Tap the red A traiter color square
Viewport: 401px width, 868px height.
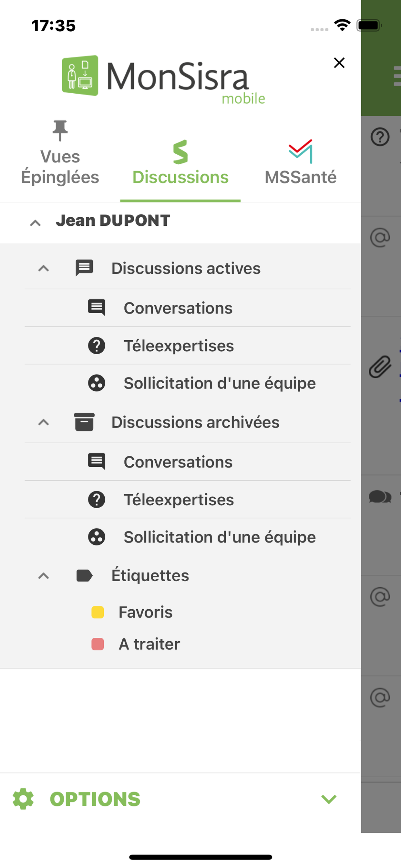(98, 644)
